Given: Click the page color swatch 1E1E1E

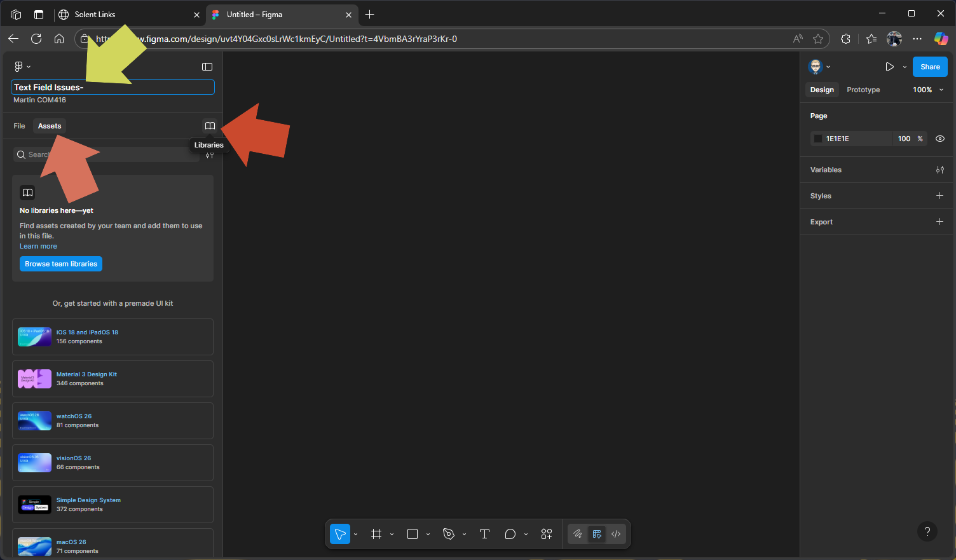Looking at the screenshot, I should (x=818, y=139).
